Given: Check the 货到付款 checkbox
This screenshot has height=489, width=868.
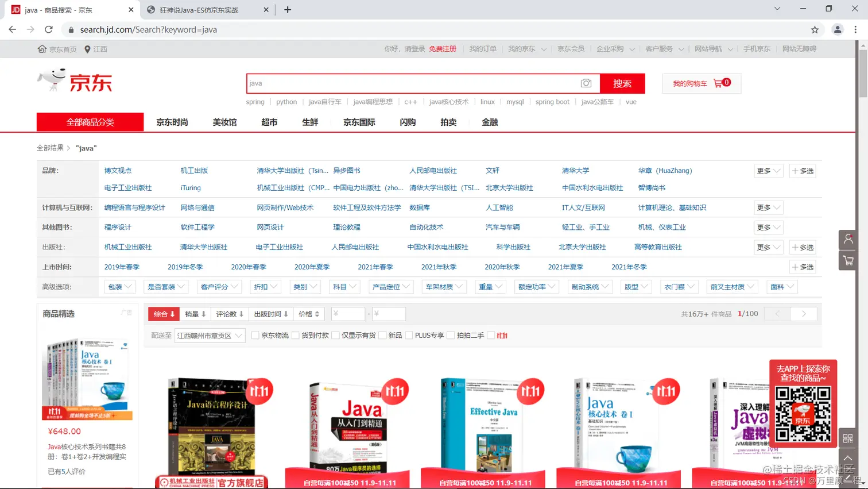Looking at the screenshot, I should [x=295, y=336].
